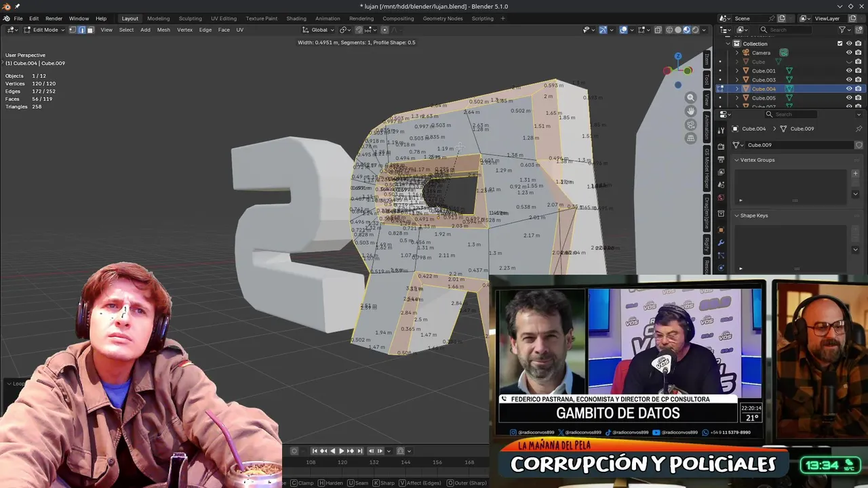The height and width of the screenshot is (488, 868).
Task: Open the Collection properties tab
Action: coord(721,213)
